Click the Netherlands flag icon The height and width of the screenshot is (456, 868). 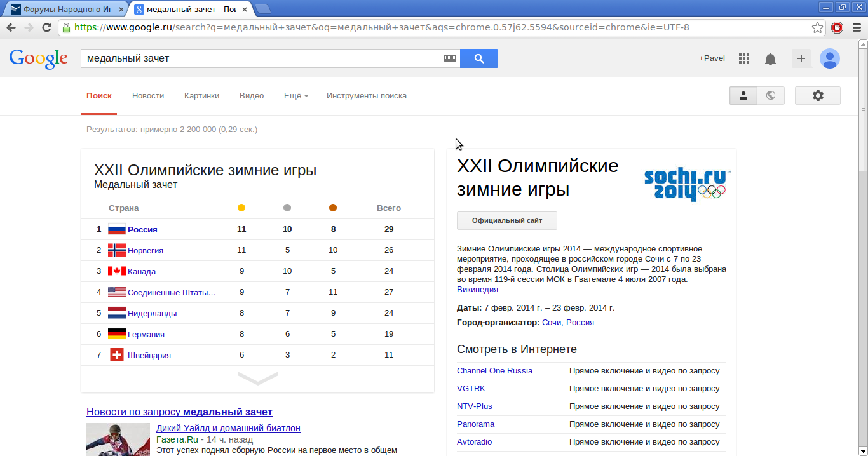117,313
